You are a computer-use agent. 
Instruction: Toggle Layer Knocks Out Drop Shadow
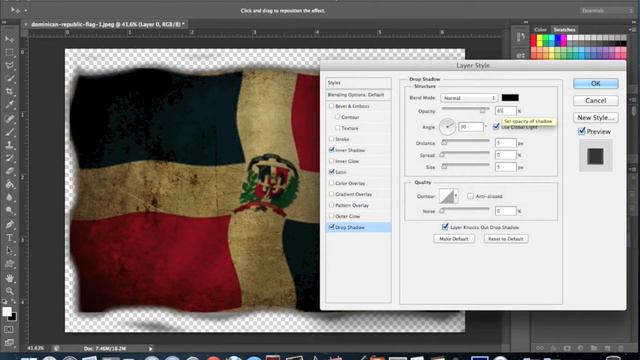[x=445, y=227]
